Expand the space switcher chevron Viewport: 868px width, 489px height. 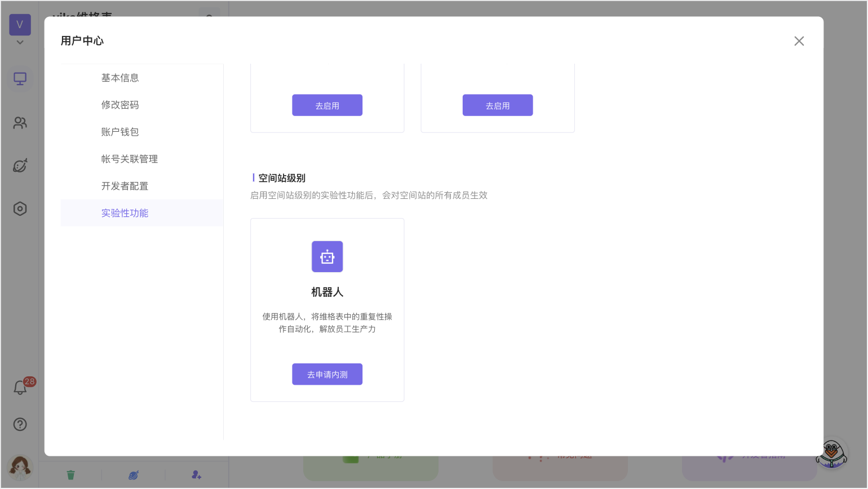[20, 43]
